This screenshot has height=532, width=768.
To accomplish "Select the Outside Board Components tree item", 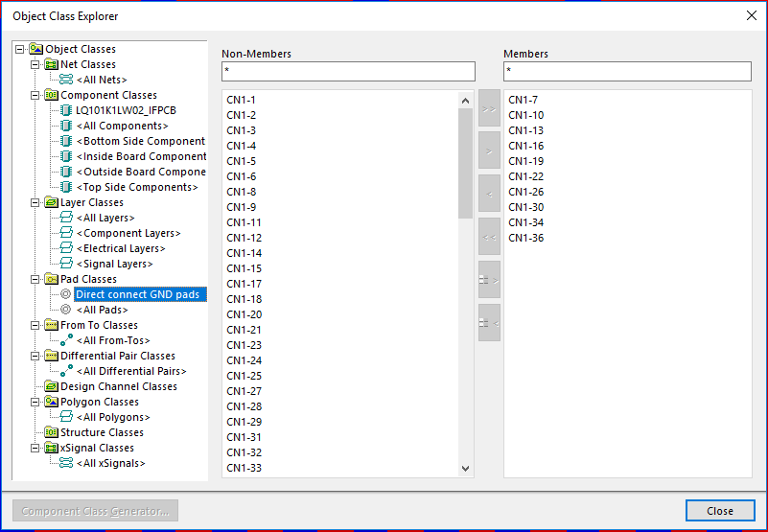I will [x=141, y=172].
